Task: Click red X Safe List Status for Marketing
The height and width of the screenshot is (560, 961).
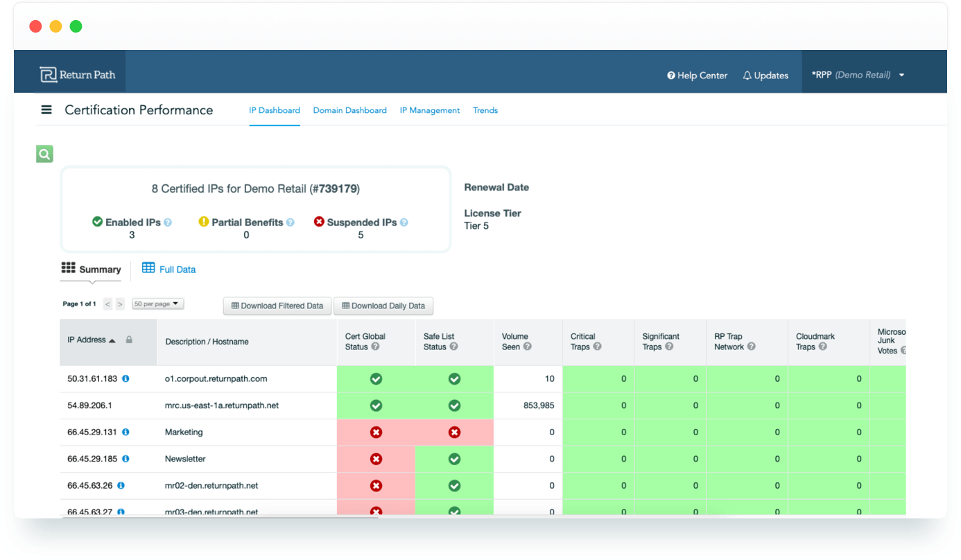Action: click(454, 432)
